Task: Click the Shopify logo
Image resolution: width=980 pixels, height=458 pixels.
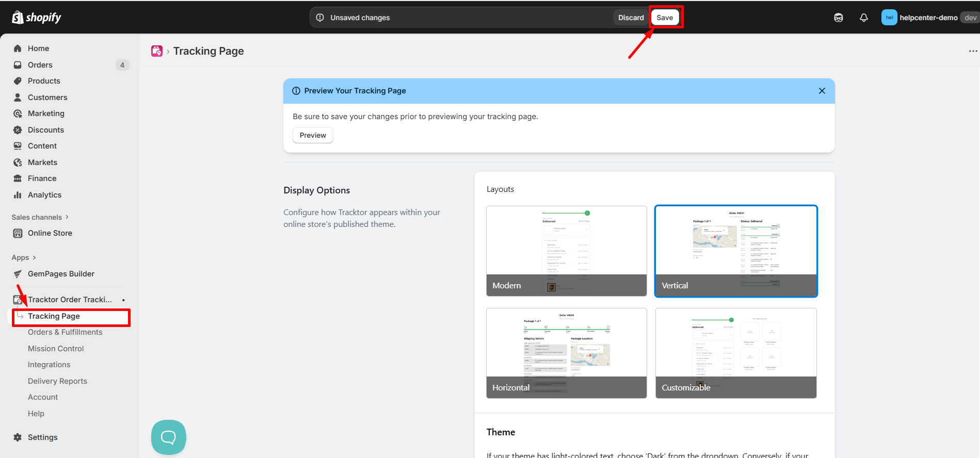Action: click(x=36, y=18)
